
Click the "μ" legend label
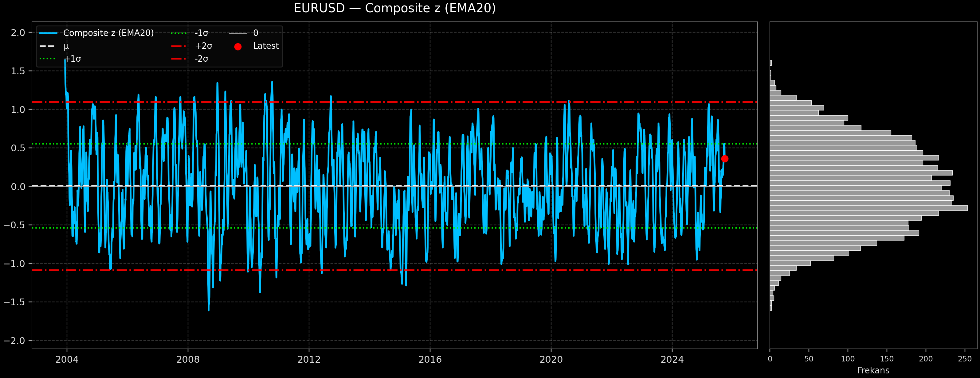[x=66, y=46]
